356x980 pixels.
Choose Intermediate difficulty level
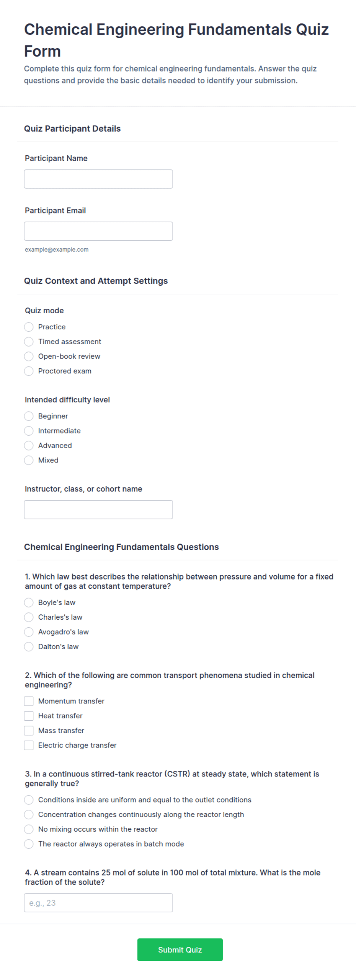(x=29, y=430)
